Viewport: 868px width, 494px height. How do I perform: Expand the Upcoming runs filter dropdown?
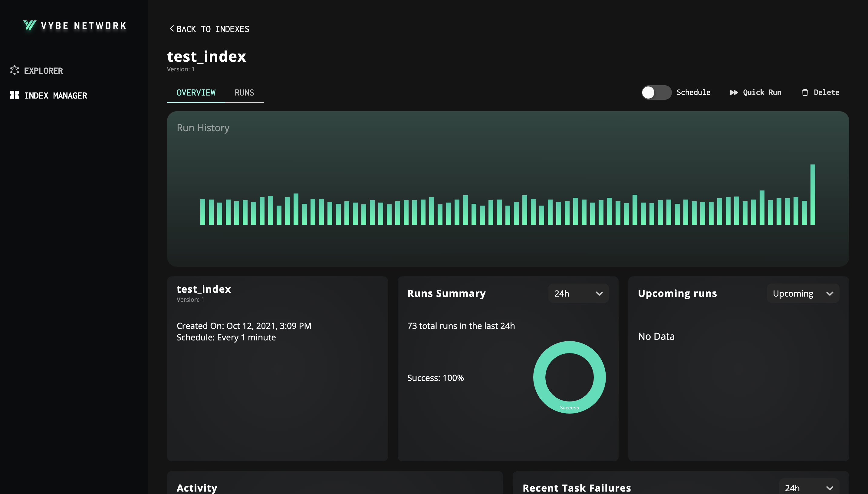click(x=802, y=294)
